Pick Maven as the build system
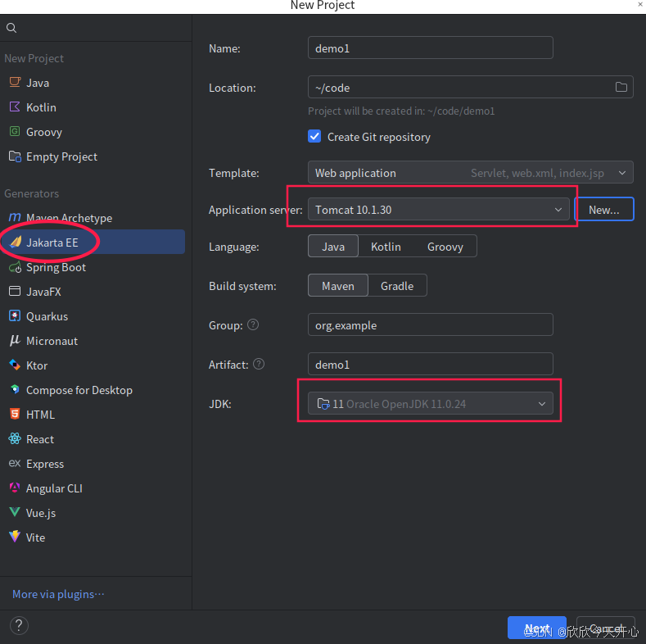Screen dimensions: 646x644 338,286
